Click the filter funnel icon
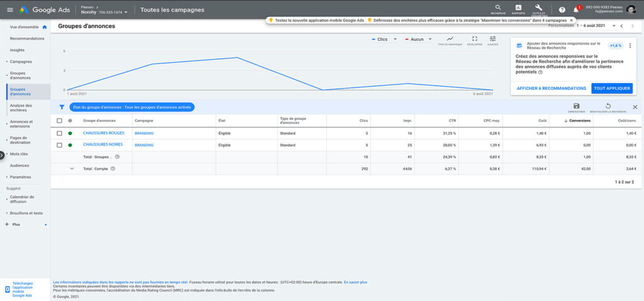This screenshot has height=301, width=644. [x=62, y=107]
